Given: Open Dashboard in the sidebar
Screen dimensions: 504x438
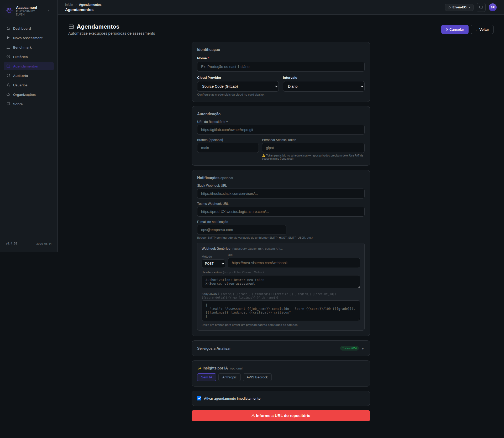Looking at the screenshot, I should 29,28.
